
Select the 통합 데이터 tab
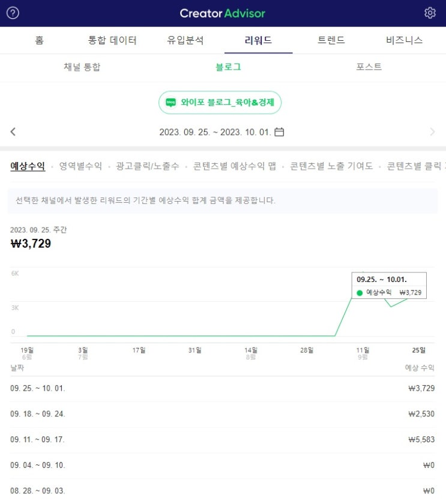click(112, 41)
